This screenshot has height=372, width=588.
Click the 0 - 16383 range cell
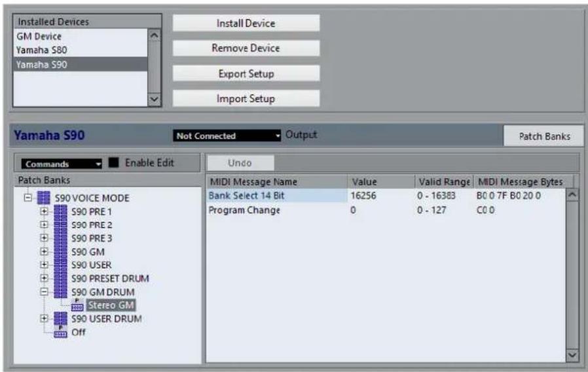(x=436, y=195)
